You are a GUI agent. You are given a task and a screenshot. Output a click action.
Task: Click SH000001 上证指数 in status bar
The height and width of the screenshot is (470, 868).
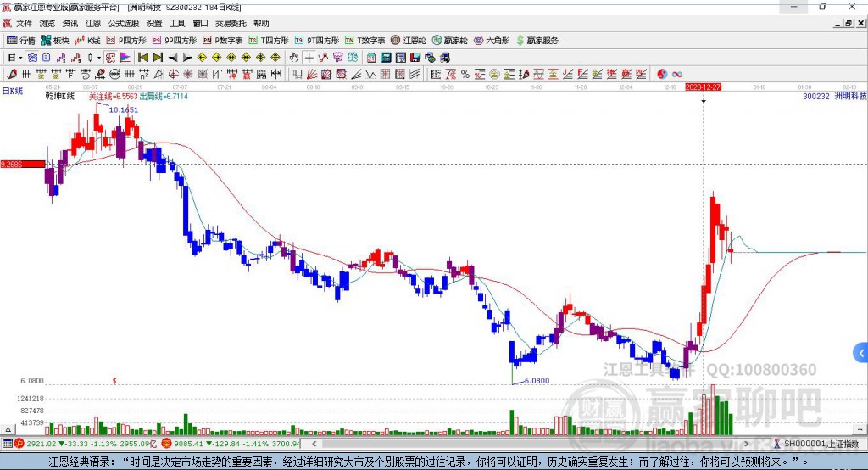[x=821, y=444]
